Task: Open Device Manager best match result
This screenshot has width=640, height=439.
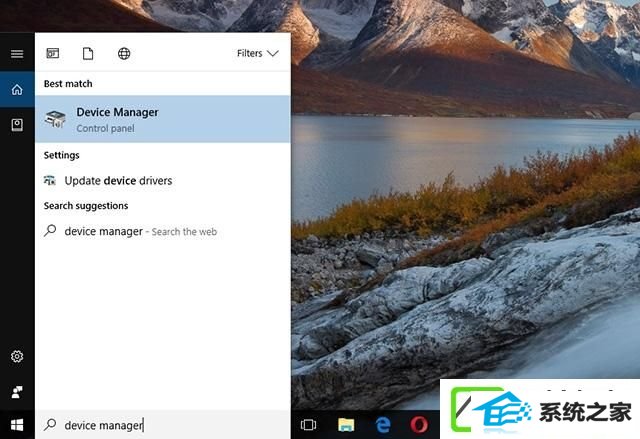Action: [x=163, y=119]
